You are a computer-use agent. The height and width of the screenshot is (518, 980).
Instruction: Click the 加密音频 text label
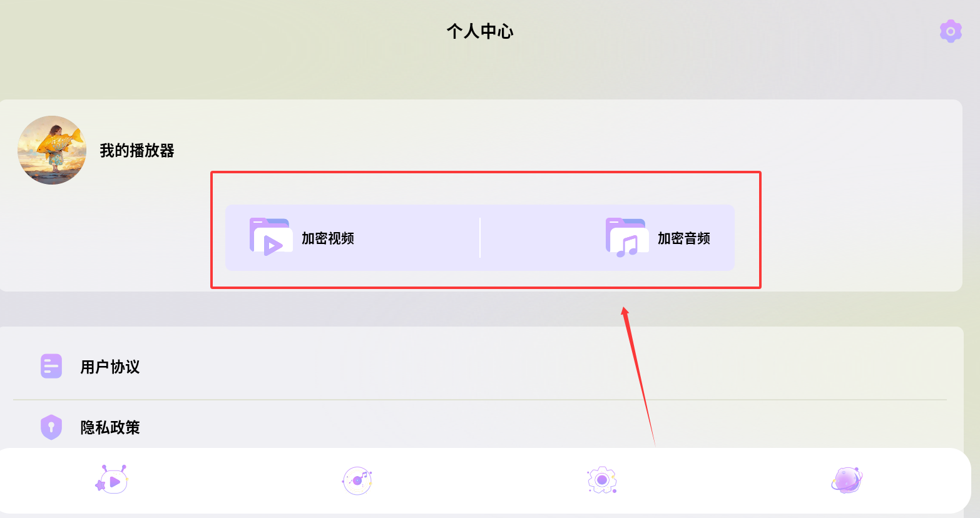pos(684,238)
